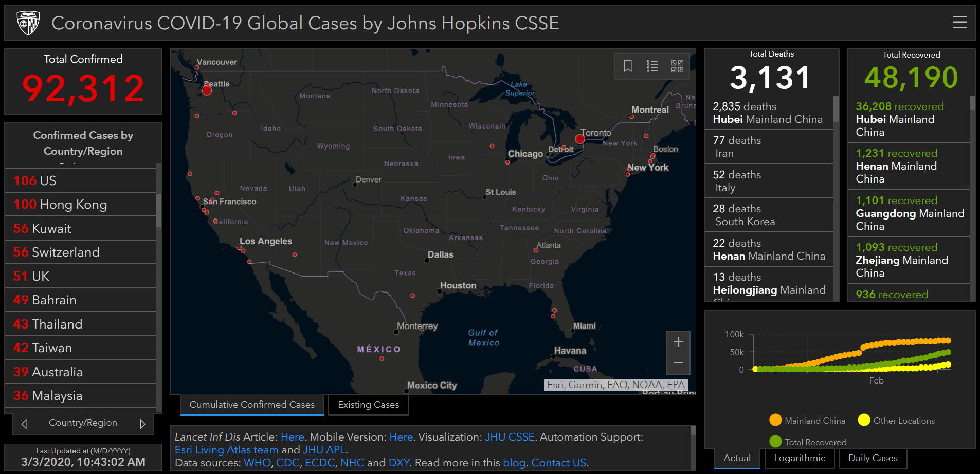
Task: Select 36,208 recovered Hubei row
Action: click(x=909, y=119)
